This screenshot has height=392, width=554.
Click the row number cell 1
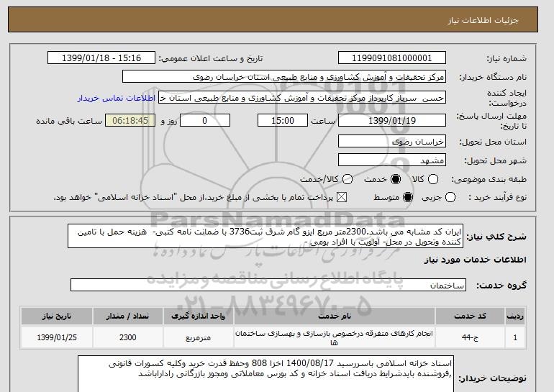(x=515, y=337)
